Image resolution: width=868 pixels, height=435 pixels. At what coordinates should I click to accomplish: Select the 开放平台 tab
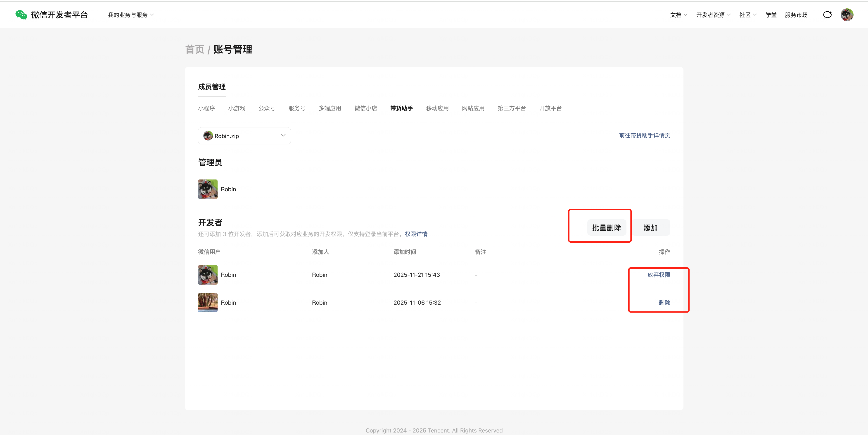(x=550, y=108)
